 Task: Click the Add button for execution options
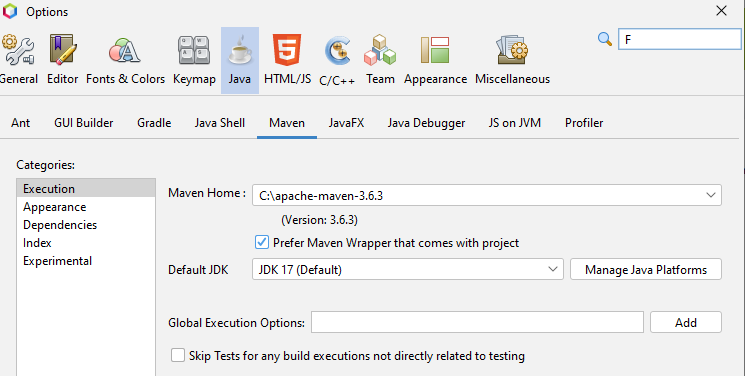pyautogui.click(x=686, y=322)
